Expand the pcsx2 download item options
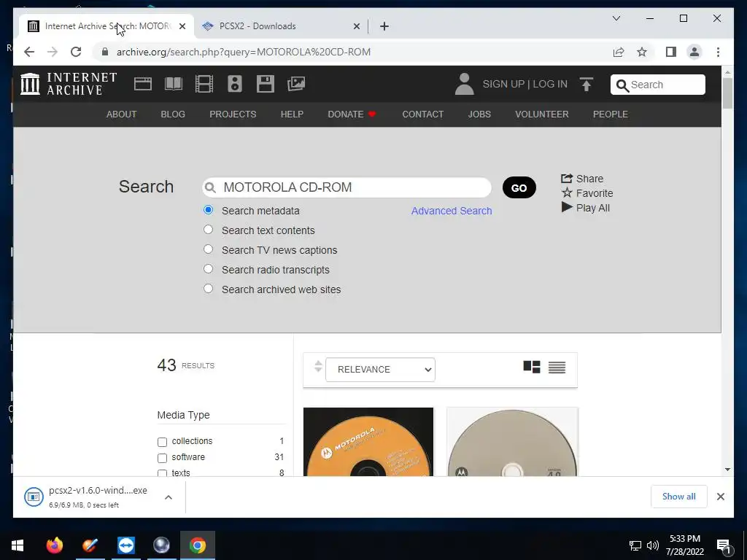 click(x=169, y=497)
